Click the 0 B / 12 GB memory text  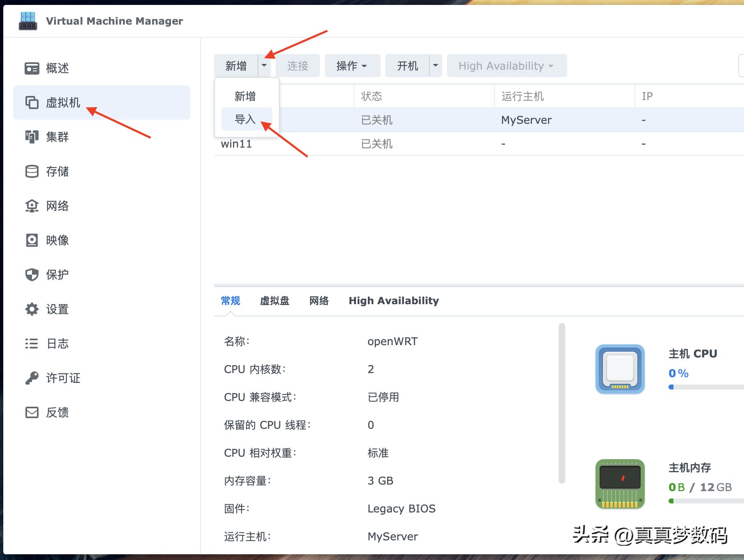click(x=701, y=487)
